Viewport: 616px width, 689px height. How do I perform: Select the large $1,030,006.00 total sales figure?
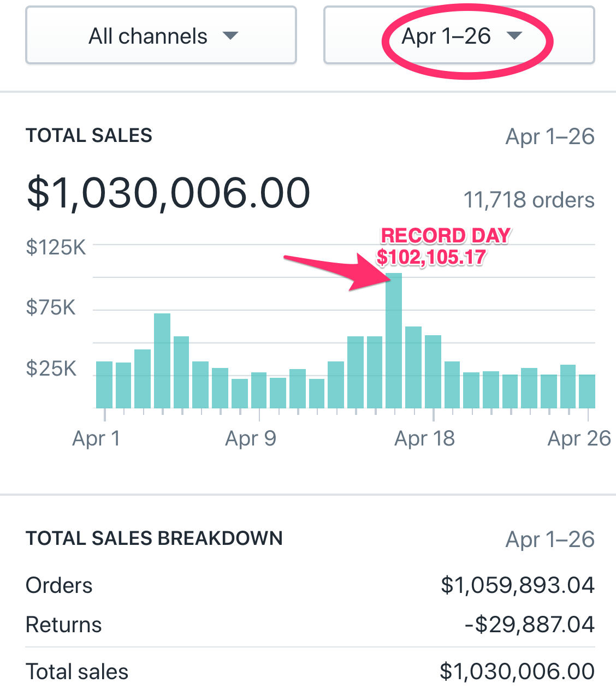(168, 193)
